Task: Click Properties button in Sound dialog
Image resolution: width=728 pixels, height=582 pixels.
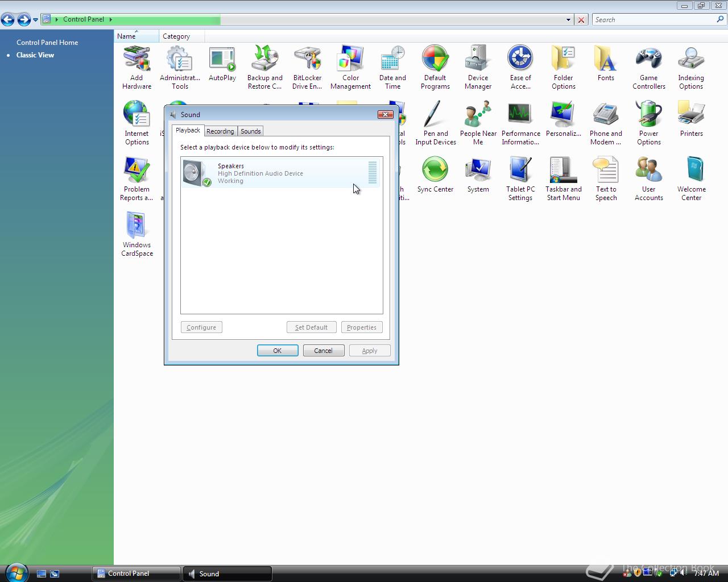Action: (362, 327)
